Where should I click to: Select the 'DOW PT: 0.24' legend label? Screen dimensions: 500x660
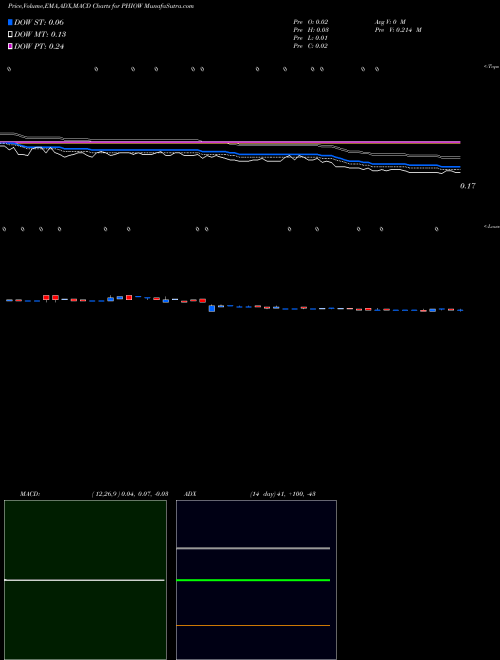coord(39,47)
